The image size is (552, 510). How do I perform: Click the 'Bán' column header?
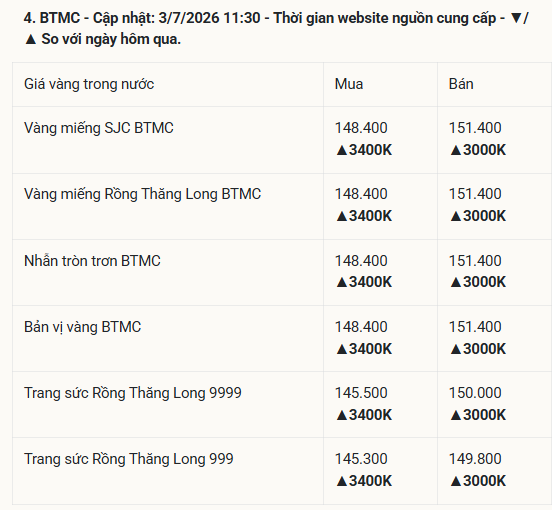[x=461, y=84]
